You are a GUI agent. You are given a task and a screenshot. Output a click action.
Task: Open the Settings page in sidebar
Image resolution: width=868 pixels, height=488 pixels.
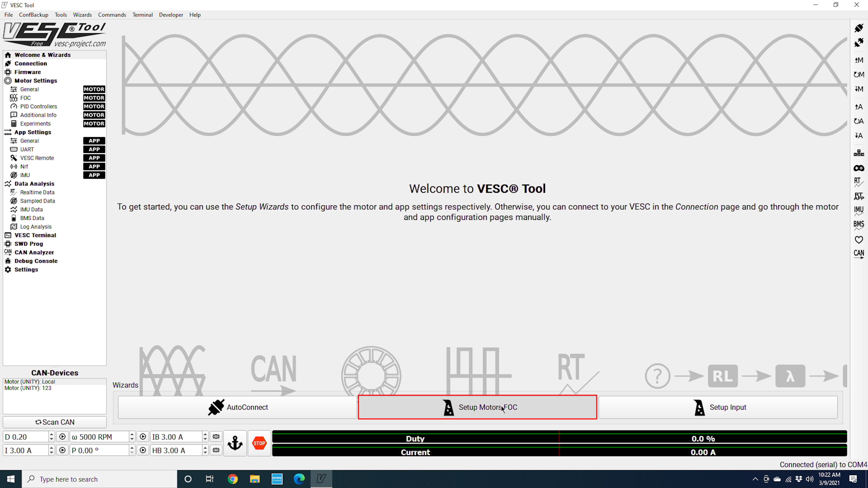pyautogui.click(x=54, y=270)
